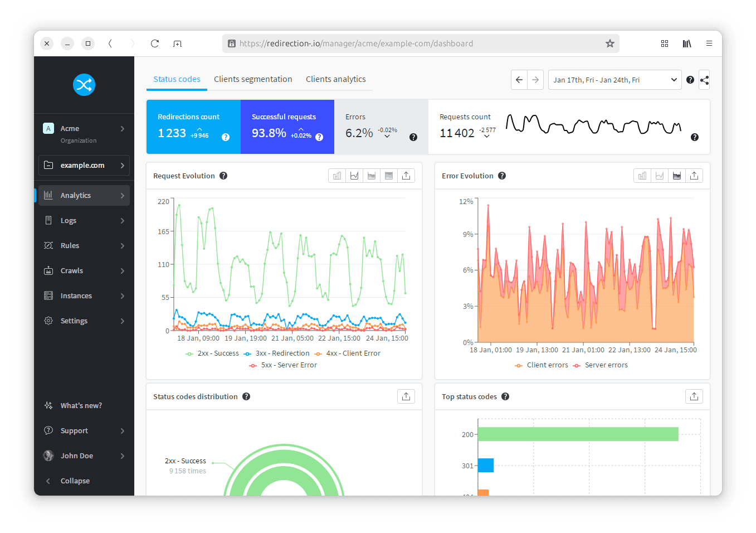
Task: Toggle 2xx - Success legend in Request Evolution
Action: click(x=212, y=353)
